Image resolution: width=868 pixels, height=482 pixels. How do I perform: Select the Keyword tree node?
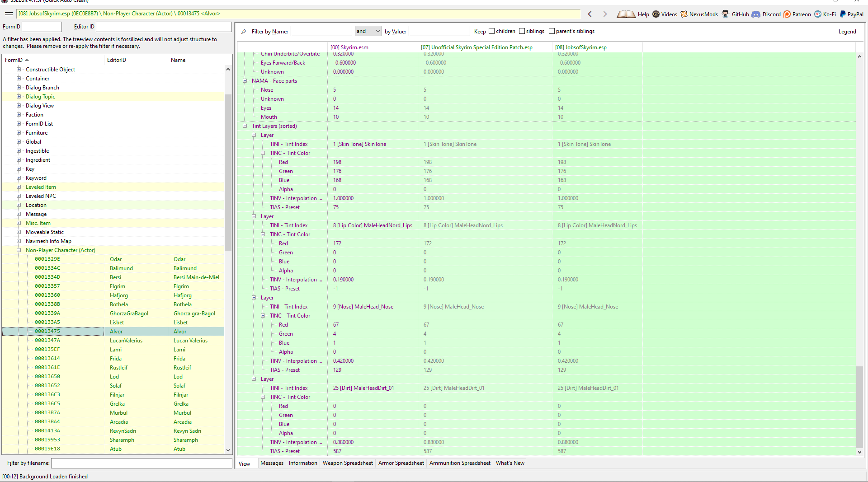(36, 178)
